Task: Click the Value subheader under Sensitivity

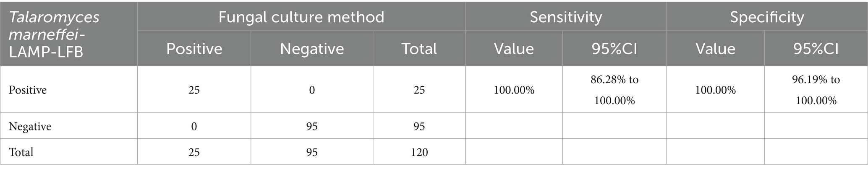Action: [x=514, y=49]
